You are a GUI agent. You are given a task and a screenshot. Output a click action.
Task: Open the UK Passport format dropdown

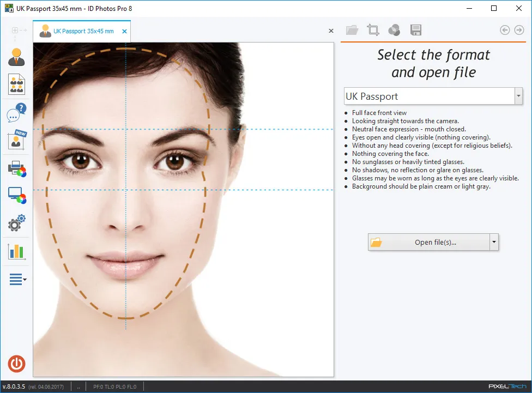point(517,96)
